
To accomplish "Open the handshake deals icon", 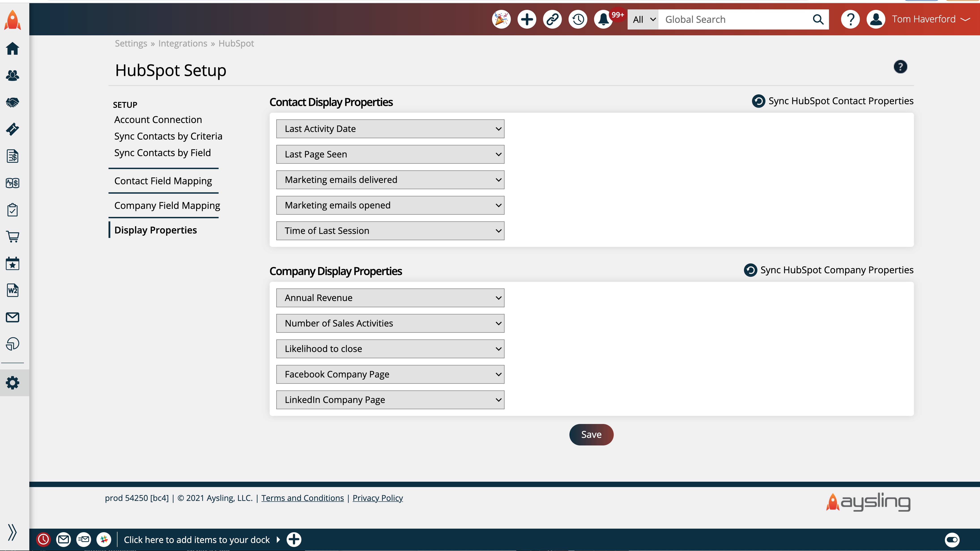I will pos(13,102).
